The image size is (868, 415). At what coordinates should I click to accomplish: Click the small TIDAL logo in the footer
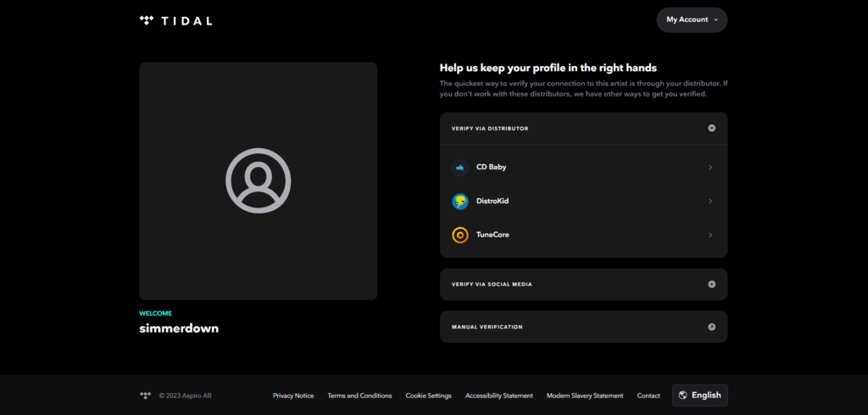(x=145, y=396)
